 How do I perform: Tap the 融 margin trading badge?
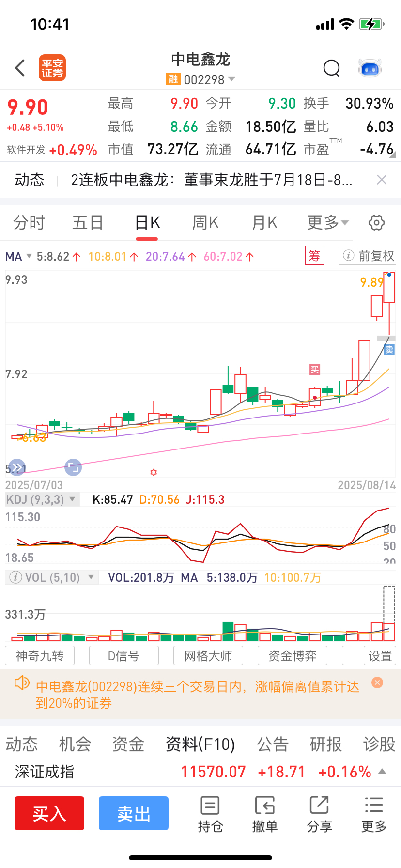point(173,79)
